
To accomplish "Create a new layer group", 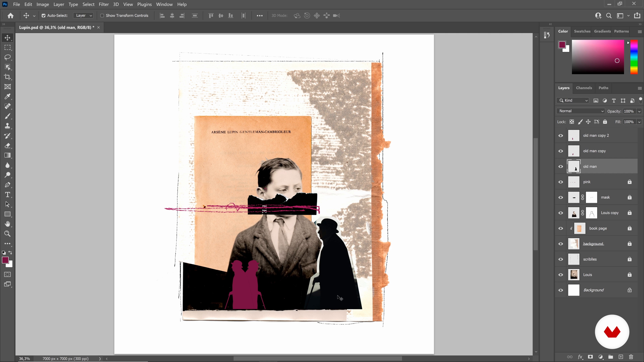I will coord(610,357).
